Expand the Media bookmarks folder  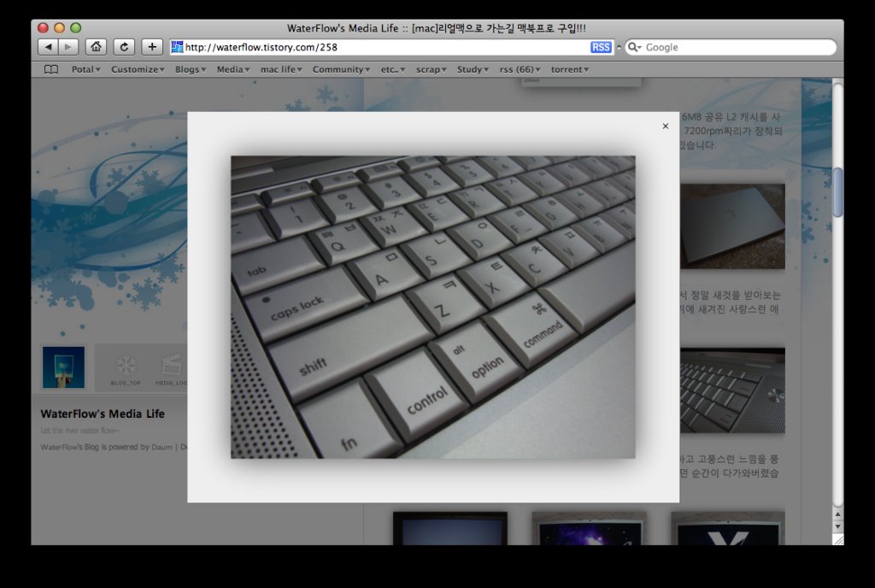[x=233, y=70]
